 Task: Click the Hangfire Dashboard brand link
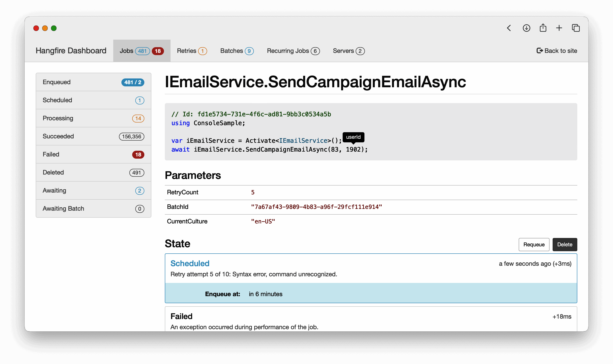(x=71, y=50)
